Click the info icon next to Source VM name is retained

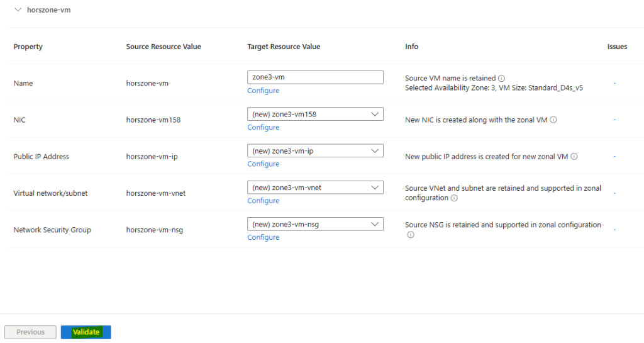pos(501,78)
